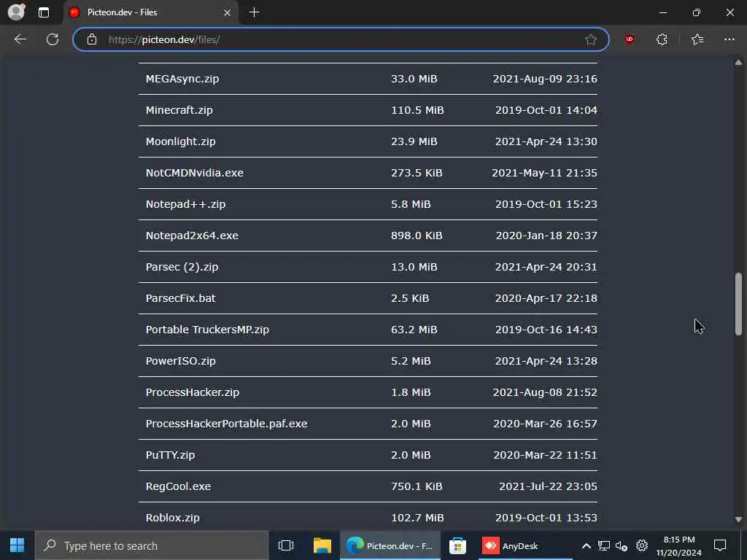This screenshot has width=747, height=560.
Task: Click the 63.2 MiB size value
Action: [414, 330]
